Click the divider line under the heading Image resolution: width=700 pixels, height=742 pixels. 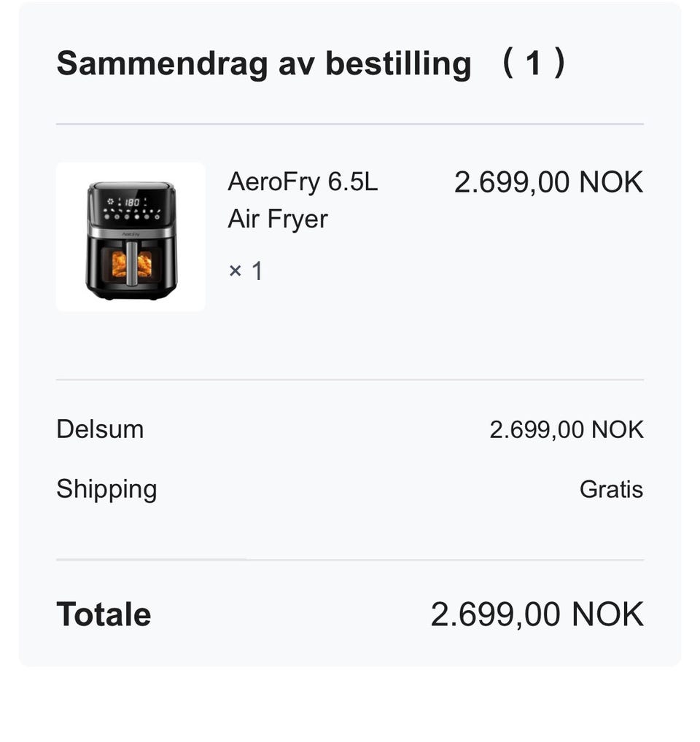(x=350, y=125)
